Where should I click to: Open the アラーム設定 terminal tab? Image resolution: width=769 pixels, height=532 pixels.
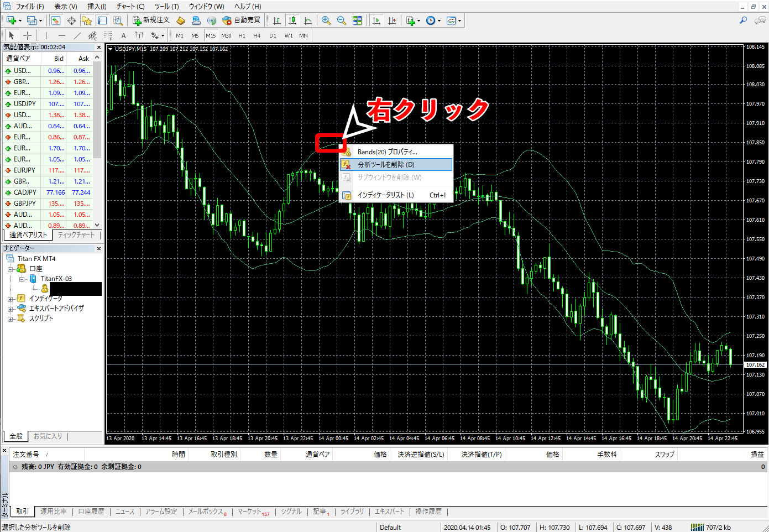coord(161,512)
